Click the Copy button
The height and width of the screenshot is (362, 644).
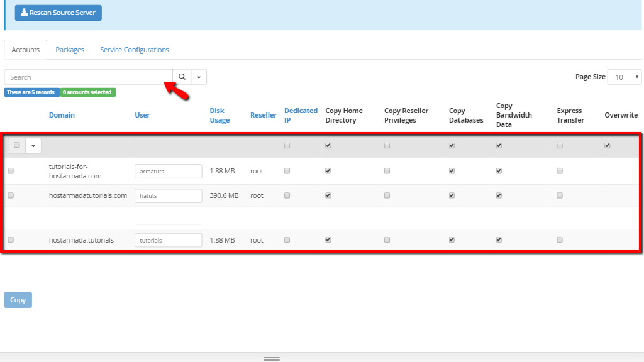pos(18,300)
